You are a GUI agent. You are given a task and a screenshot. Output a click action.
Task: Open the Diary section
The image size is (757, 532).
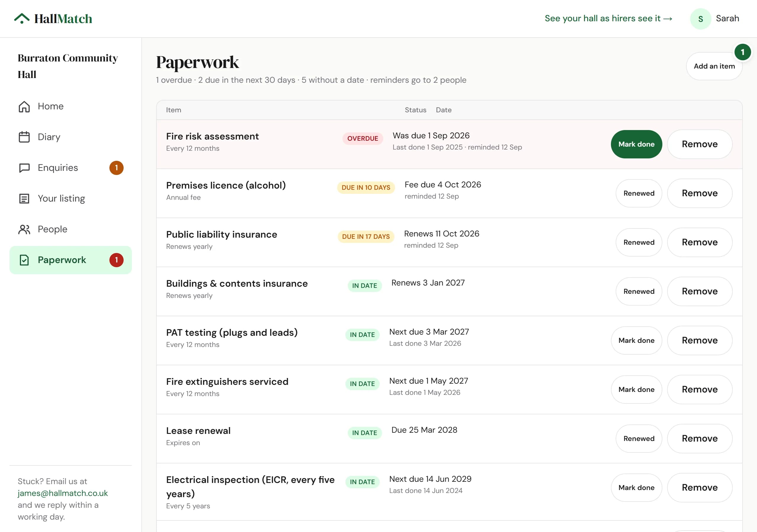(x=71, y=137)
